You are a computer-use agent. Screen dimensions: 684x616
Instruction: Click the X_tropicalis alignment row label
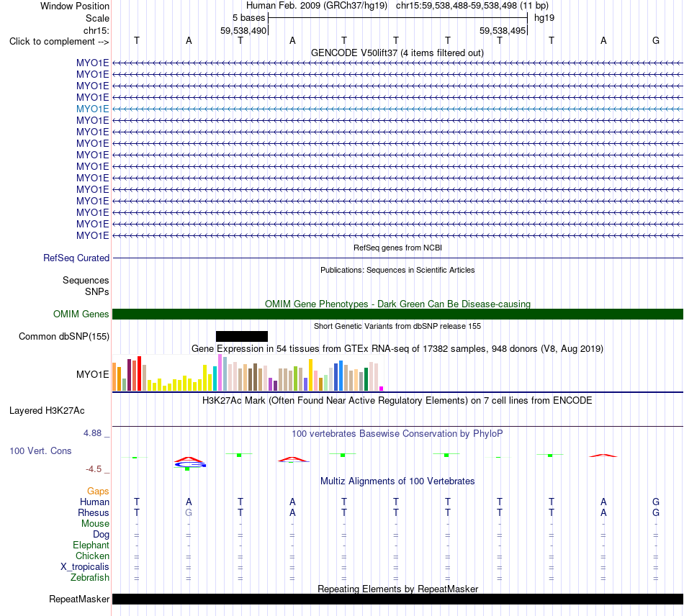click(x=85, y=567)
